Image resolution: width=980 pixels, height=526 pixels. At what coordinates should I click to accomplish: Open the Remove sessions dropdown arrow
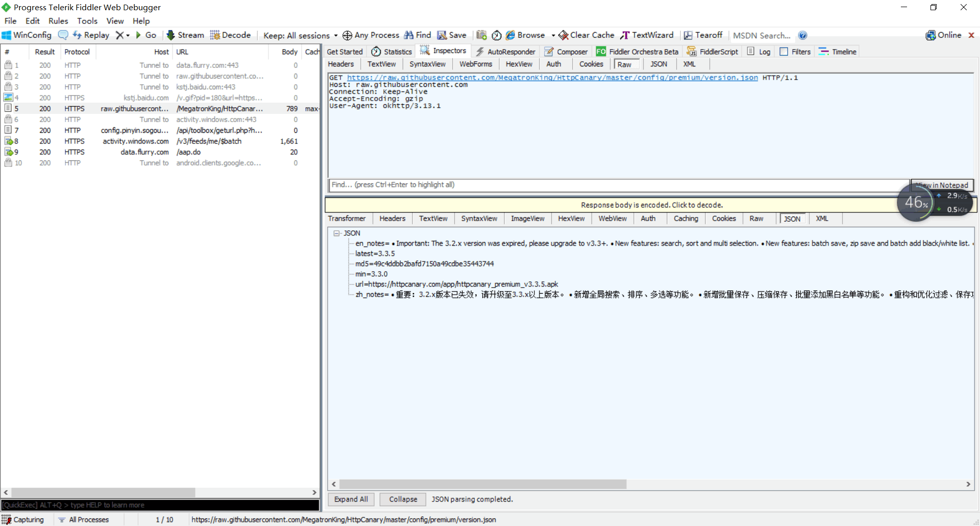[128, 35]
